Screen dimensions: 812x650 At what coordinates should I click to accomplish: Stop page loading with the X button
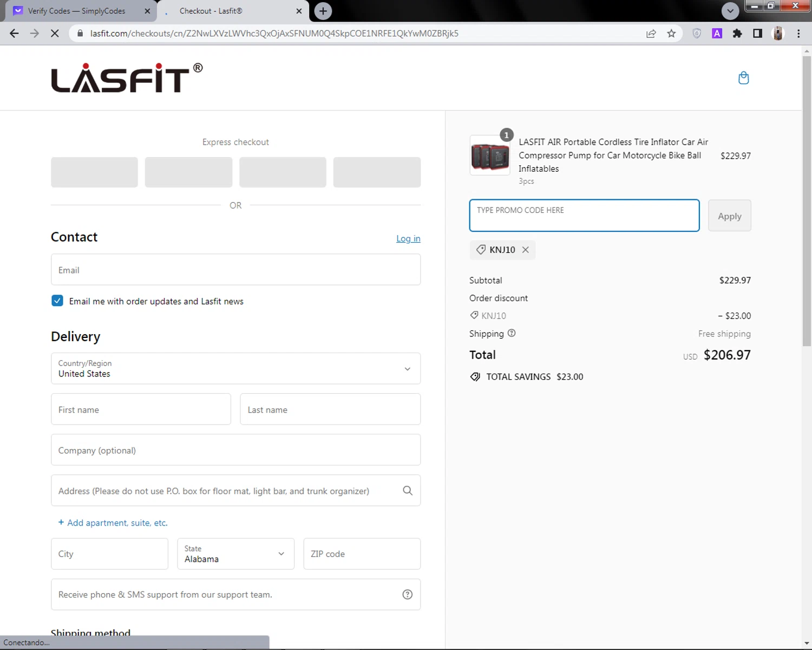[55, 34]
